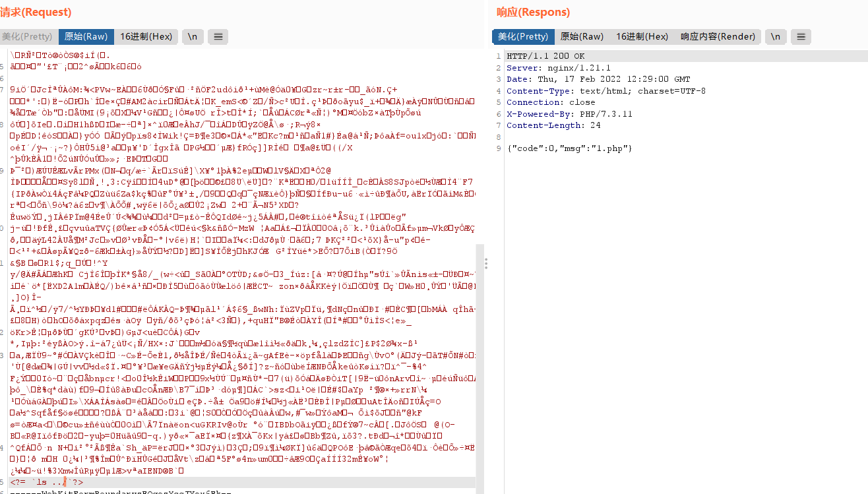The width and height of the screenshot is (868, 494).
Task: Open the 响应内容(Render) response tab
Action: click(x=718, y=37)
